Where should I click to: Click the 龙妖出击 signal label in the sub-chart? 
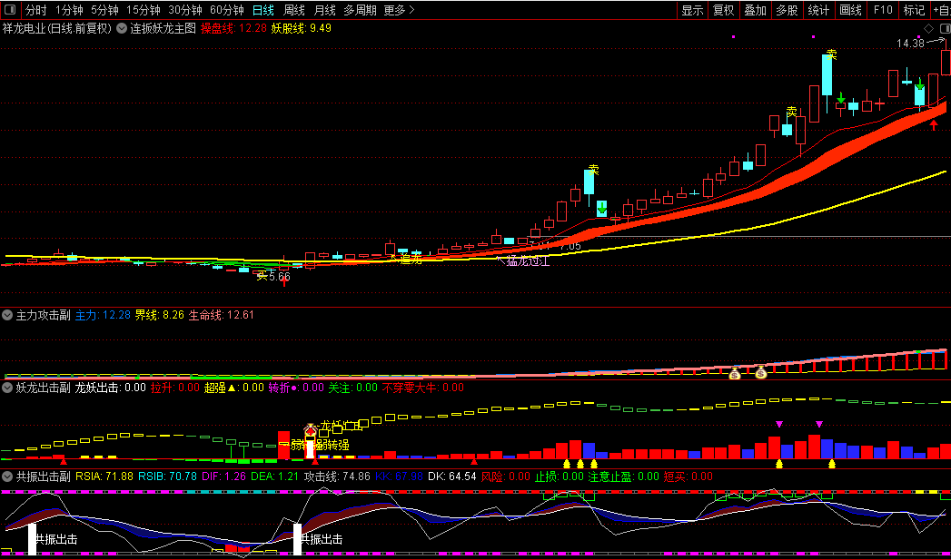click(341, 426)
